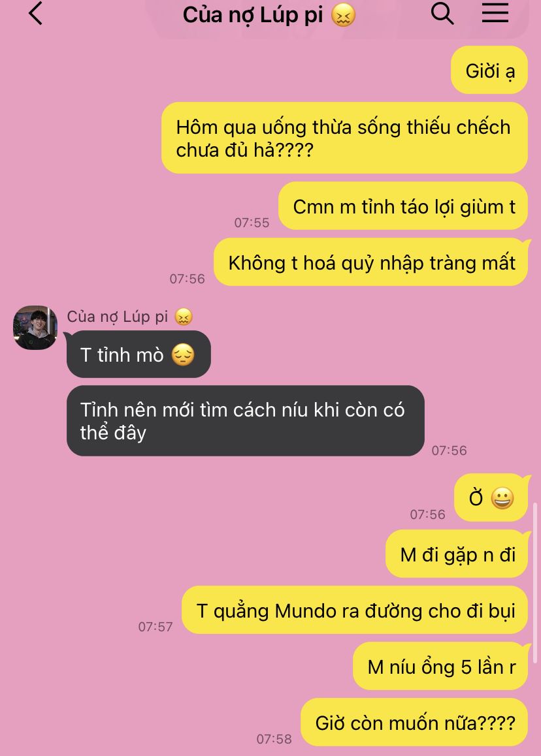
Task: Open chat title "Của nợ Lúp pi"
Action: (x=252, y=15)
